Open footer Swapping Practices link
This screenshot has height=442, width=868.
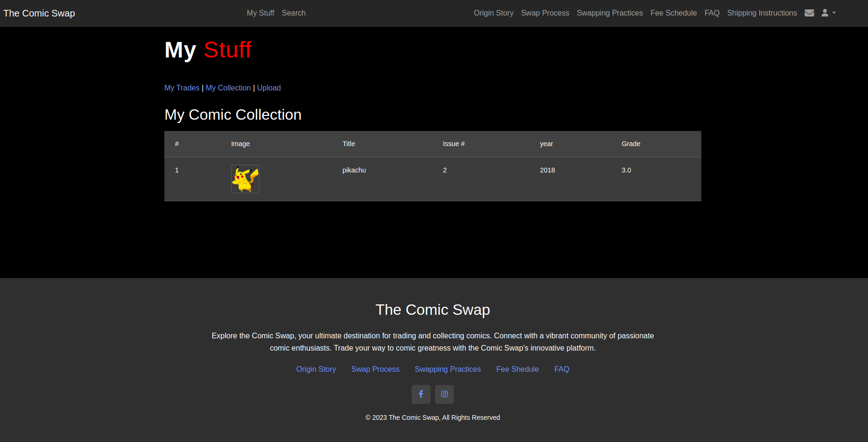click(447, 369)
